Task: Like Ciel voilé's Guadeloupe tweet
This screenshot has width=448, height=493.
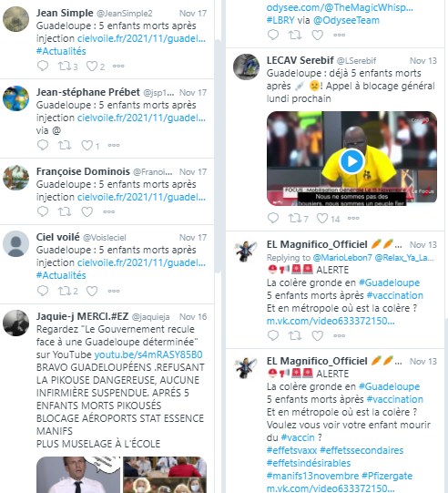Action: 92,291
